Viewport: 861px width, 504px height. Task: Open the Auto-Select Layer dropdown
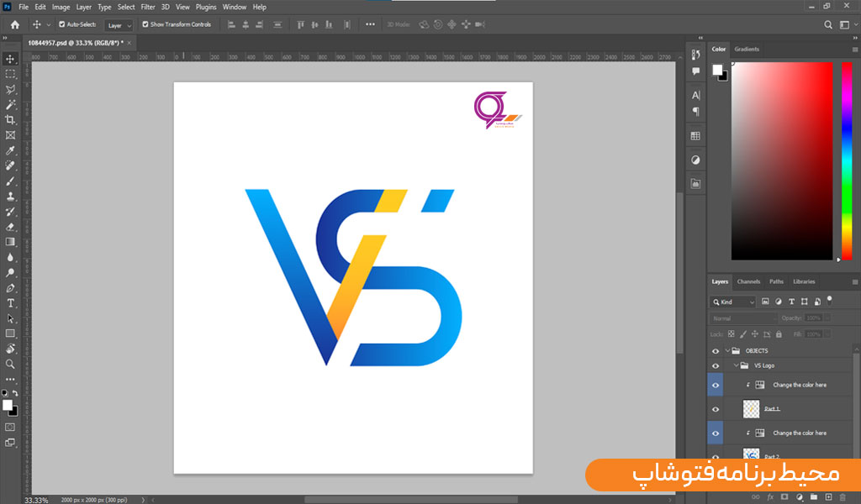(x=119, y=25)
